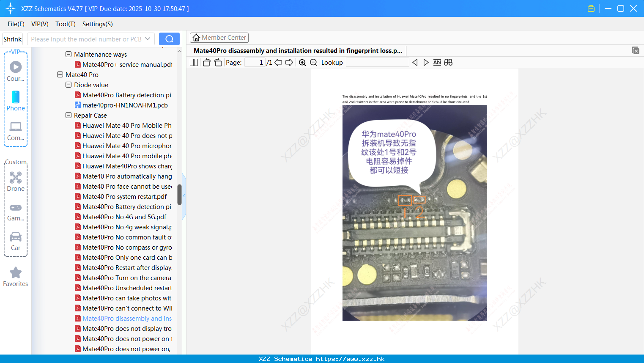The width and height of the screenshot is (644, 363).
Task: Open Mate40Pro Only one card file
Action: [x=123, y=257]
